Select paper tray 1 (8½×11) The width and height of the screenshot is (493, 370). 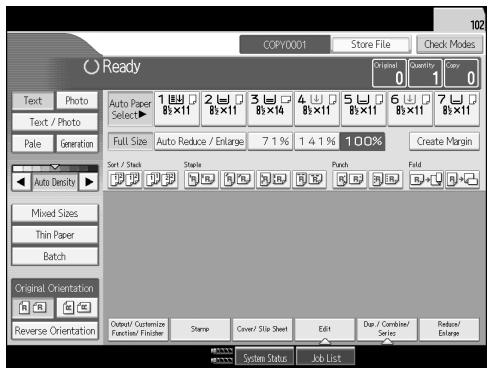(177, 109)
